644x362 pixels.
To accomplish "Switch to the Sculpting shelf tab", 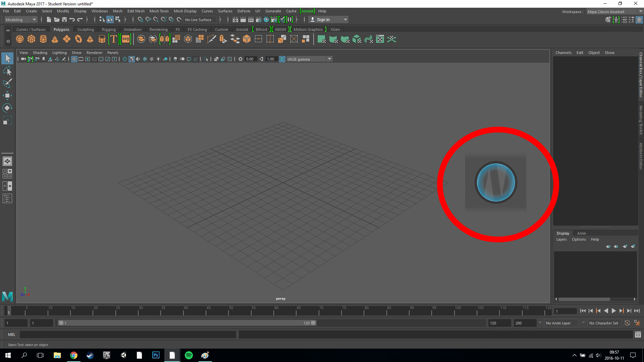I will coord(86,29).
